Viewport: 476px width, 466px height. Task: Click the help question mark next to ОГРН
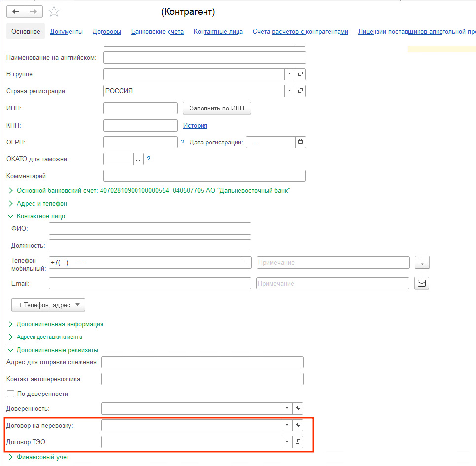pyautogui.click(x=183, y=142)
